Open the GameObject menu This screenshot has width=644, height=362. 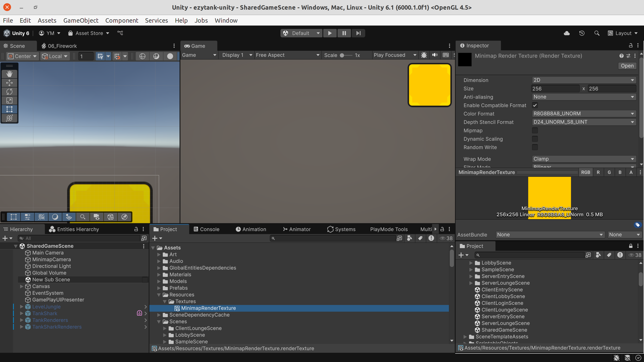click(x=81, y=20)
